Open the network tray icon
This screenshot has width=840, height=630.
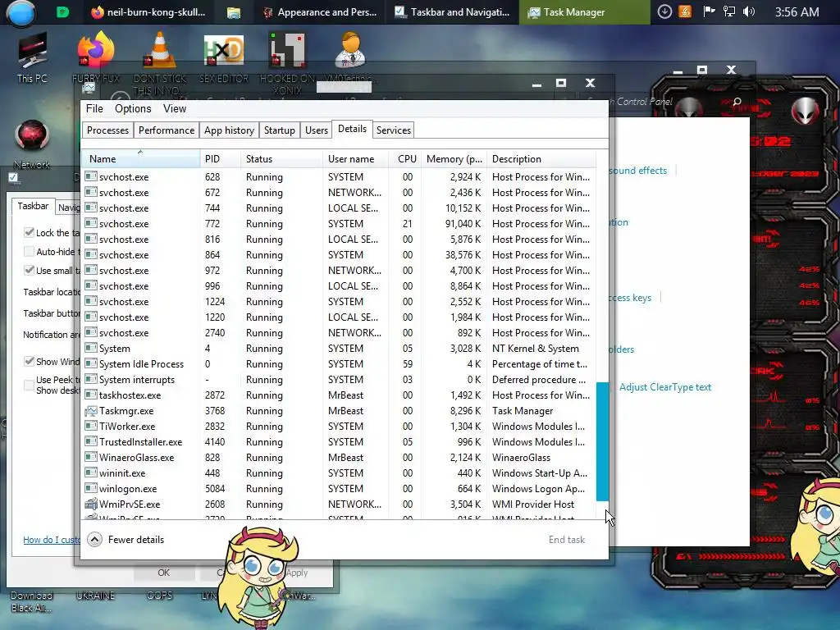point(728,11)
